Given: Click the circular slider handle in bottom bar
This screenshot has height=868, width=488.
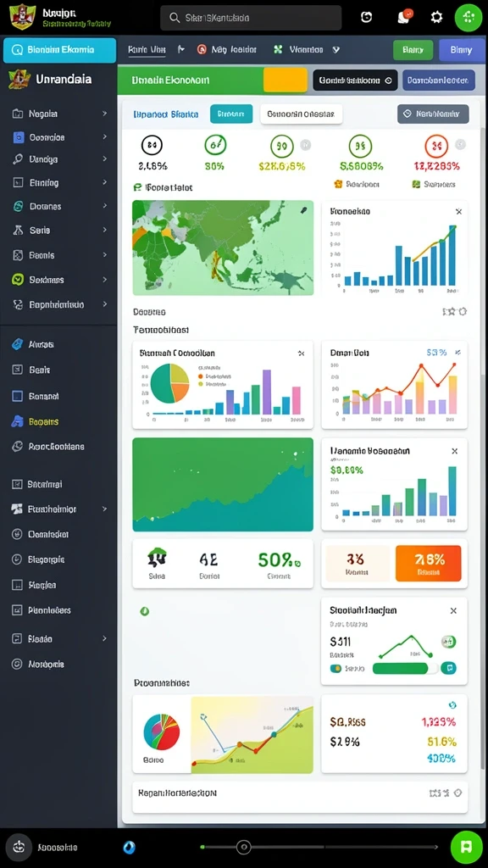Looking at the screenshot, I should pos(243,847).
